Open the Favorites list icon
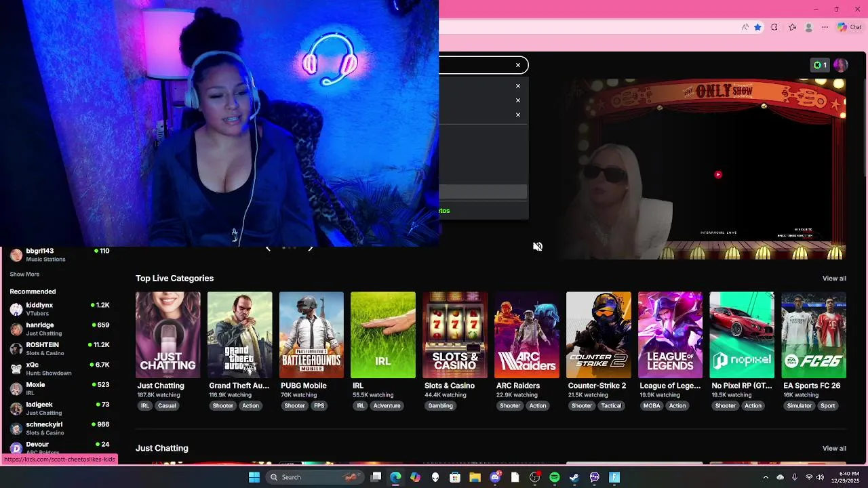868x488 pixels. (x=792, y=27)
